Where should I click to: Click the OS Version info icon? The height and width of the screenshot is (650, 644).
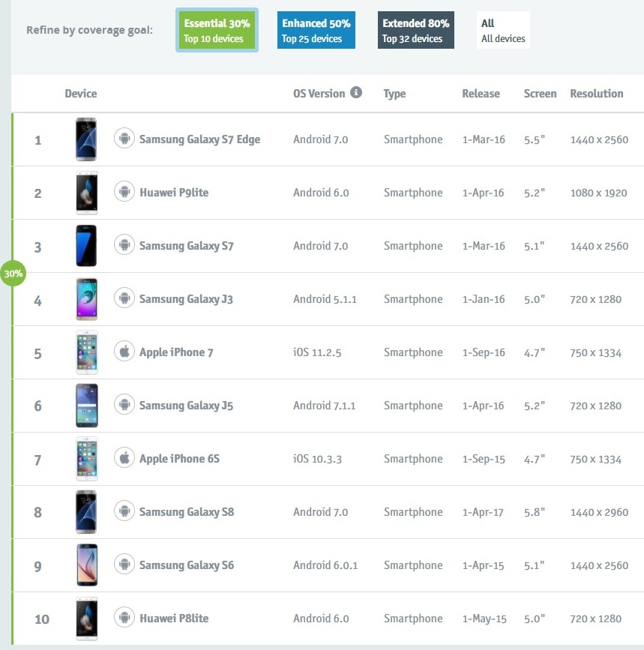click(355, 92)
